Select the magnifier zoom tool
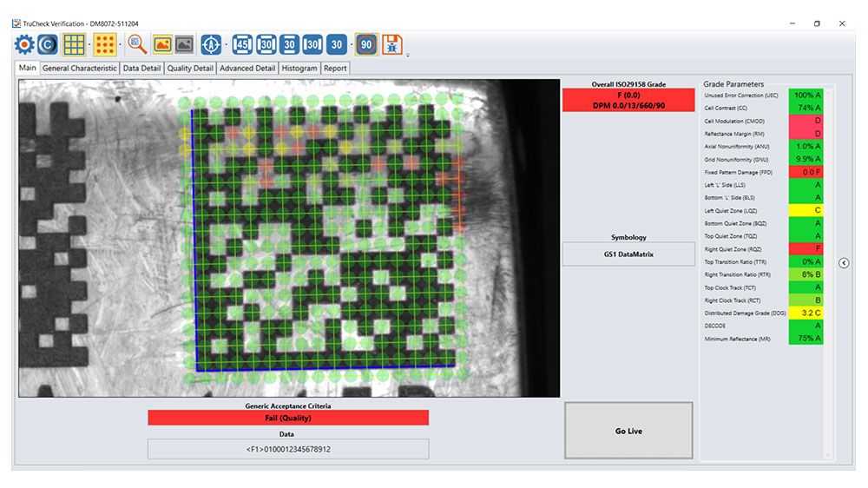Viewport: 868px width, 488px height. pos(137,44)
